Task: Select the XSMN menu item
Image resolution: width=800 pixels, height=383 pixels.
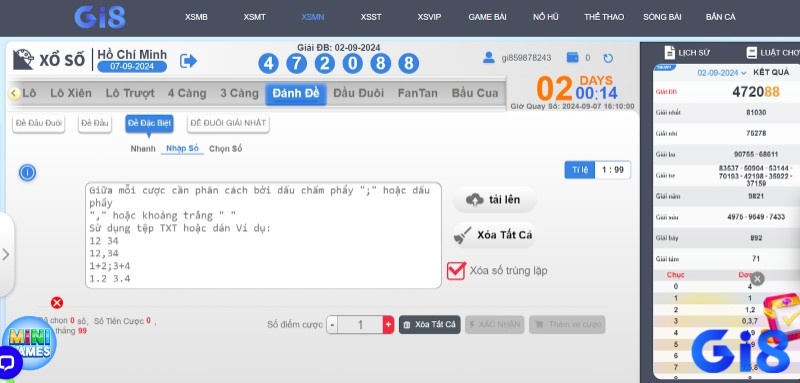Action: click(312, 17)
